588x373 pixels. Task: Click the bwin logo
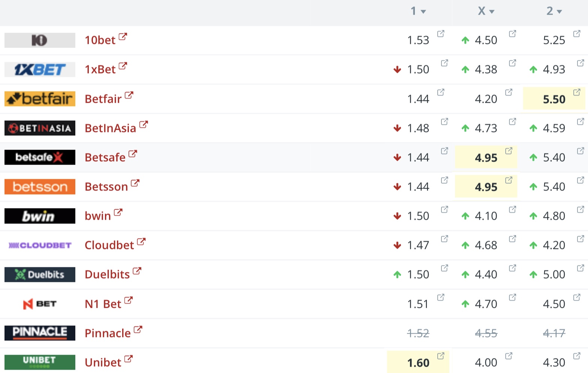pyautogui.click(x=40, y=216)
